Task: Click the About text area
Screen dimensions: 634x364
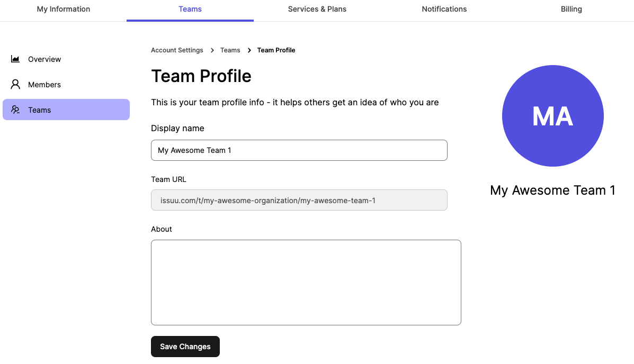Action: click(x=306, y=282)
